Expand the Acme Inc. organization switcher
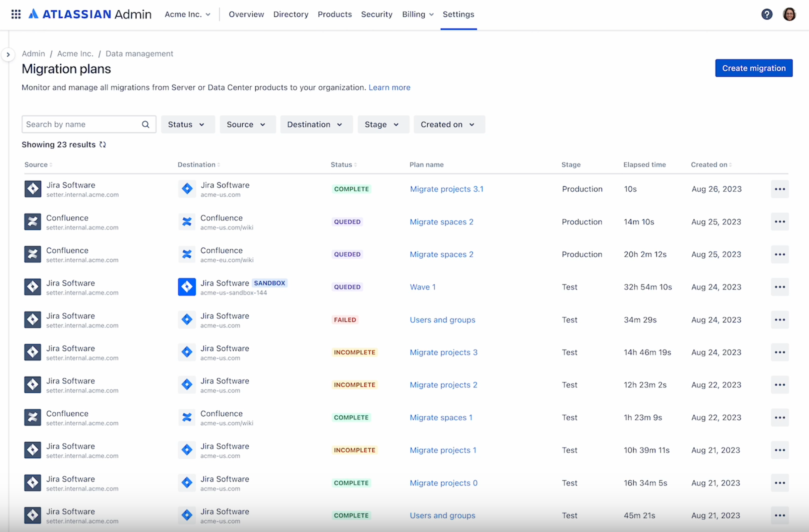Viewport: 809px width, 532px height. pyautogui.click(x=187, y=14)
